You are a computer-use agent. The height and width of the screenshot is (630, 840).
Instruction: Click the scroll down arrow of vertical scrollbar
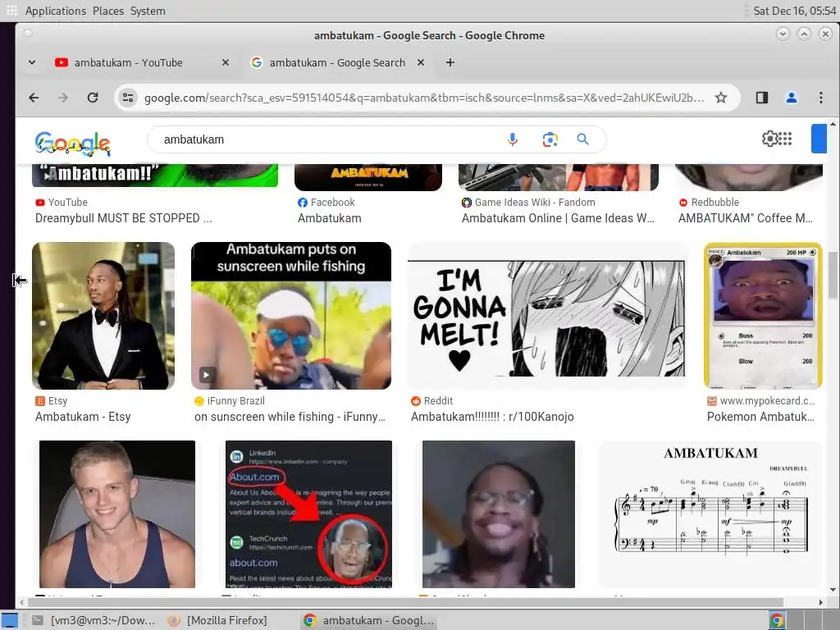(833, 590)
